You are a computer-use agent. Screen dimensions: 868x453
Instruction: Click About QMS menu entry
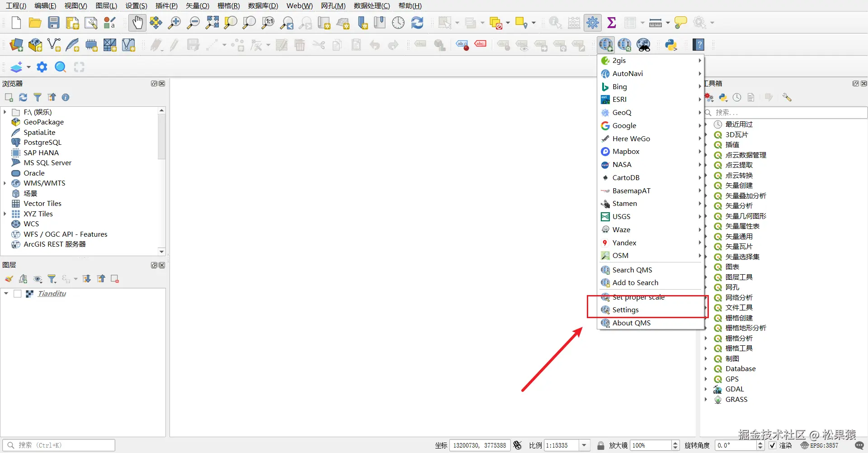click(651, 323)
